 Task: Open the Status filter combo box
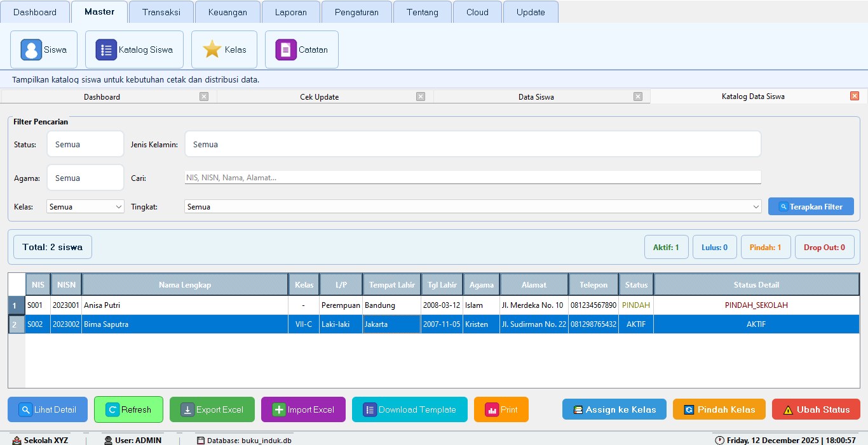click(85, 145)
